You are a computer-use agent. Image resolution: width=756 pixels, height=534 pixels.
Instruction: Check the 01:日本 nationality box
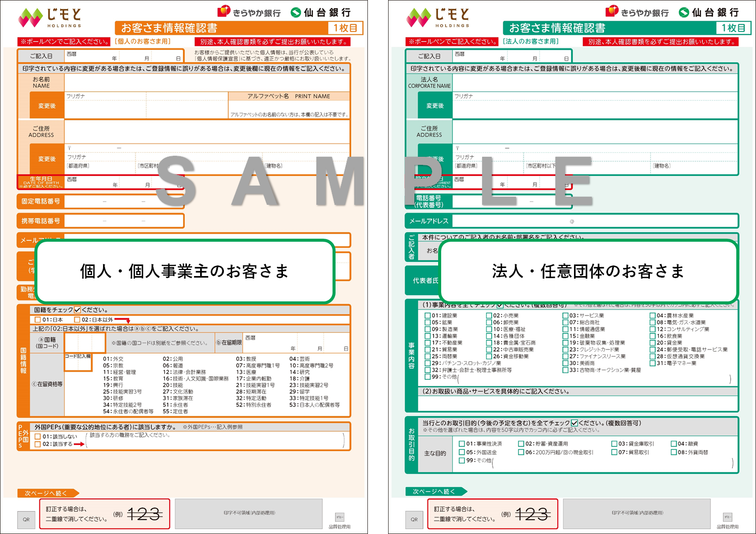click(x=38, y=320)
